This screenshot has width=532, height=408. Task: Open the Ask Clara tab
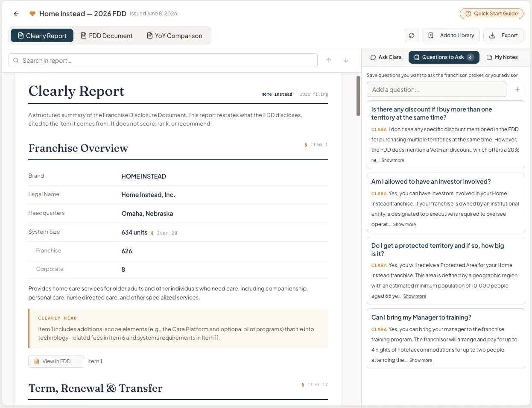(x=386, y=57)
